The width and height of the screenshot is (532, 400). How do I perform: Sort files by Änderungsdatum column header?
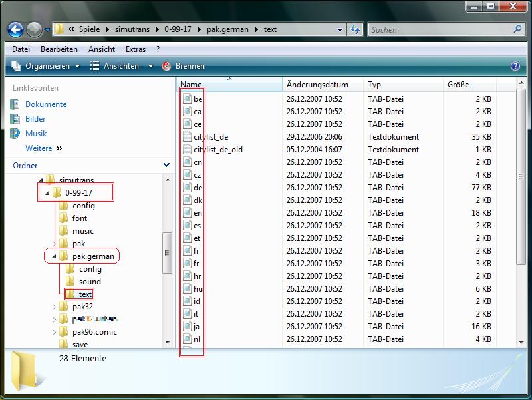pyautogui.click(x=318, y=85)
